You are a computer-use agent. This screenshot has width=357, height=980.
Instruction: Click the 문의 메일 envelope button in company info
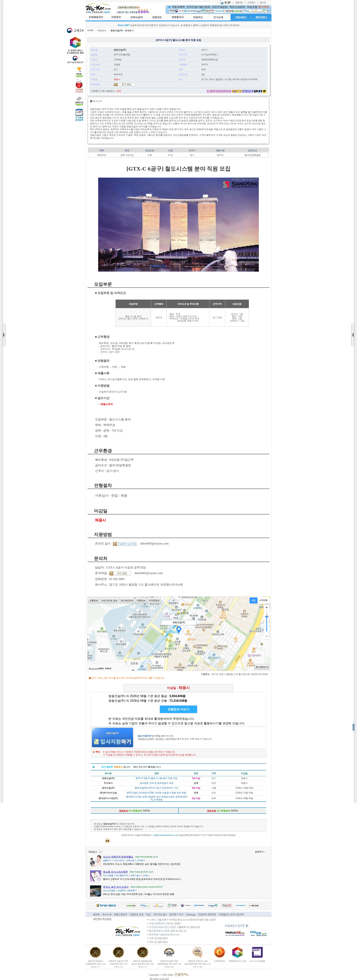124,85
